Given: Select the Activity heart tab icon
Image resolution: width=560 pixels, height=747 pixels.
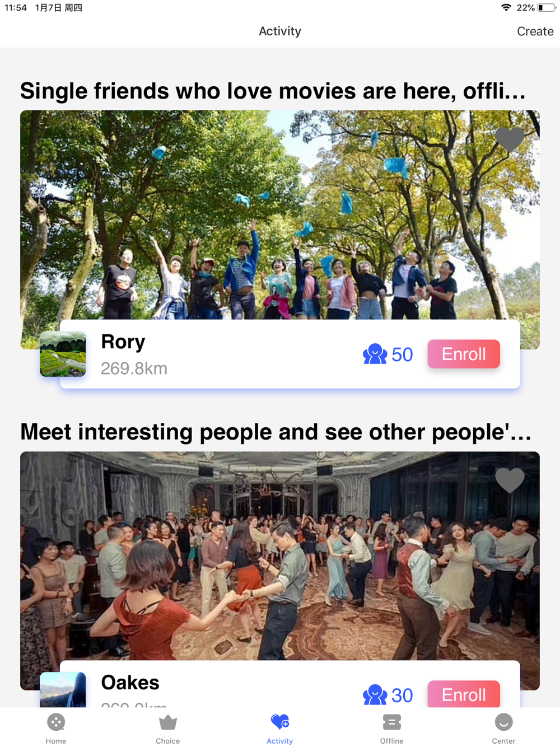Looking at the screenshot, I should click(x=280, y=722).
